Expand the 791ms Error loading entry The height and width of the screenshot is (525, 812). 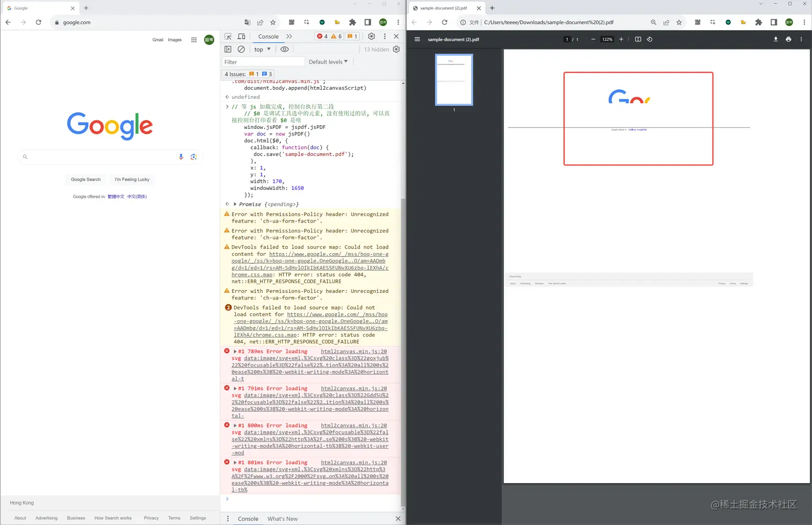[x=235, y=389]
